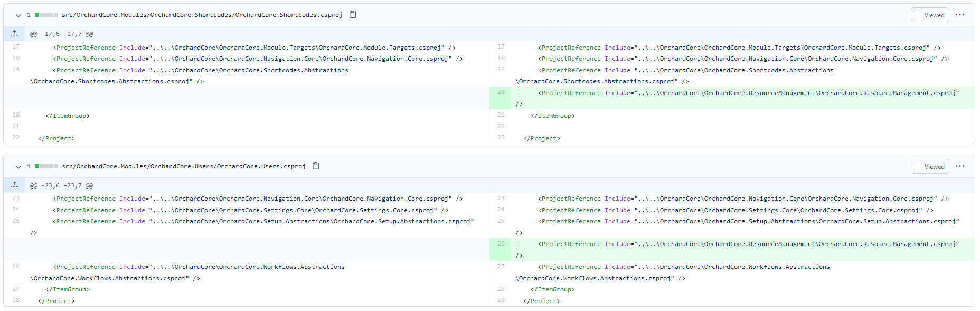Copy the OrchardCore.Users.csproj file path
Image resolution: width=980 pixels, height=311 pixels.
pos(316,166)
